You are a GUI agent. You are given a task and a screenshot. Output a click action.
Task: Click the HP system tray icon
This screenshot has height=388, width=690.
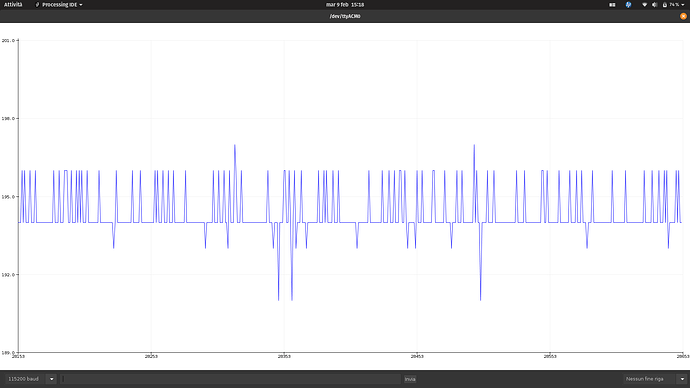click(x=628, y=4)
